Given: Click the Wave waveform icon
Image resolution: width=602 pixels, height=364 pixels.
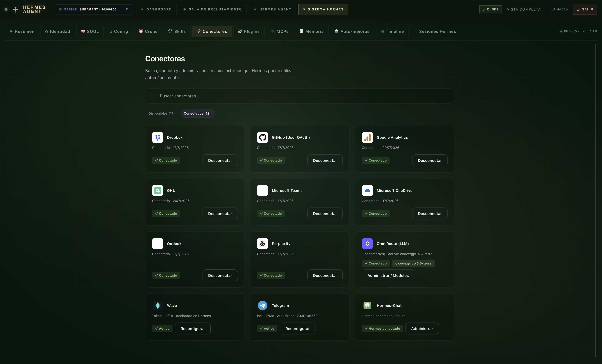Looking at the screenshot, I should coord(158,305).
